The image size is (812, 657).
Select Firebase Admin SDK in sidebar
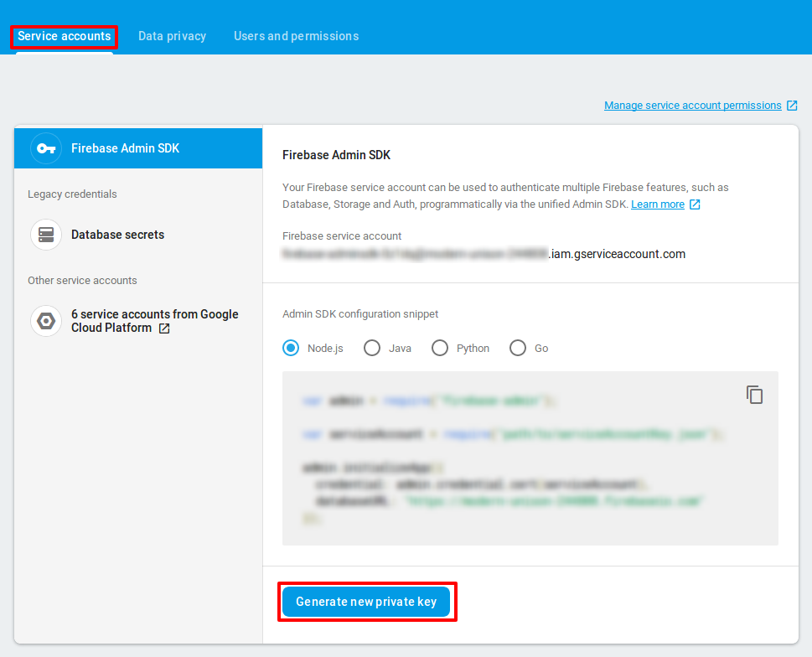(138, 148)
